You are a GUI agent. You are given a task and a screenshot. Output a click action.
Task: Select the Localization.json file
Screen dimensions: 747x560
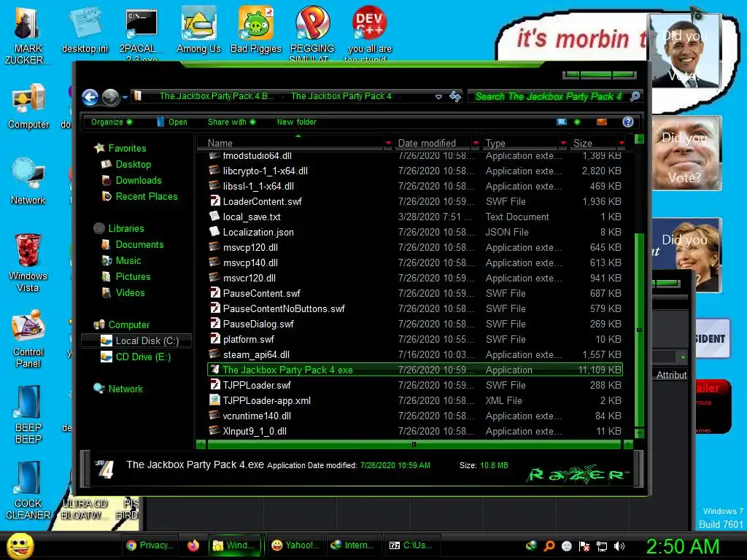415,232
